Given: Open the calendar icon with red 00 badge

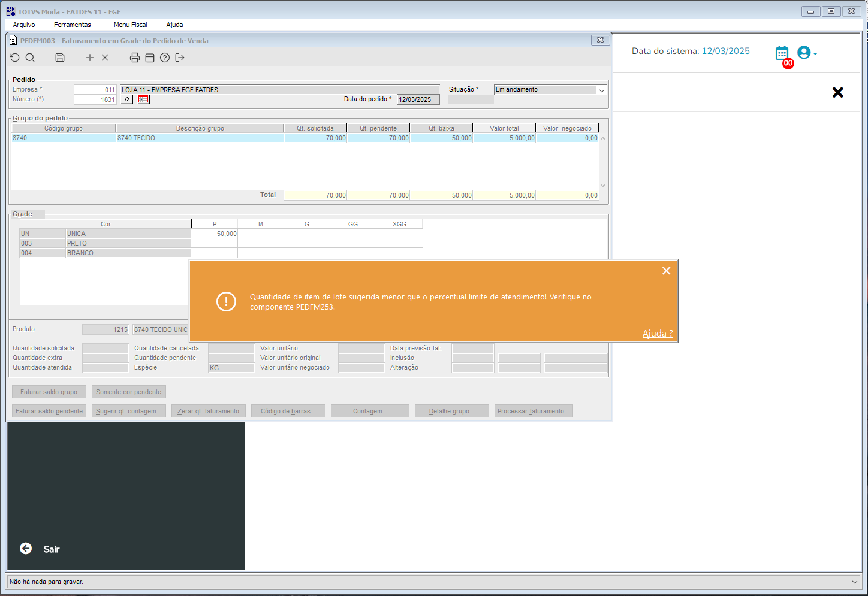Looking at the screenshot, I should 783,55.
